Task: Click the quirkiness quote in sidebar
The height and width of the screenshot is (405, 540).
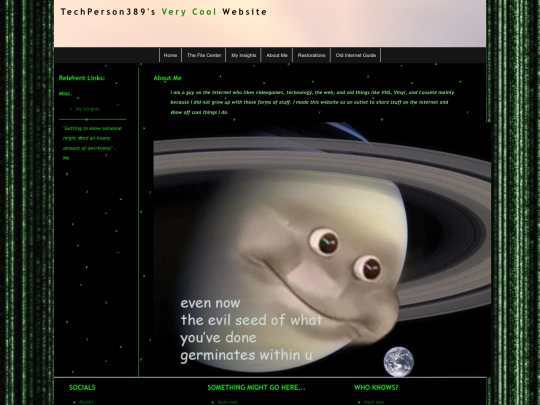Action: pos(92,143)
